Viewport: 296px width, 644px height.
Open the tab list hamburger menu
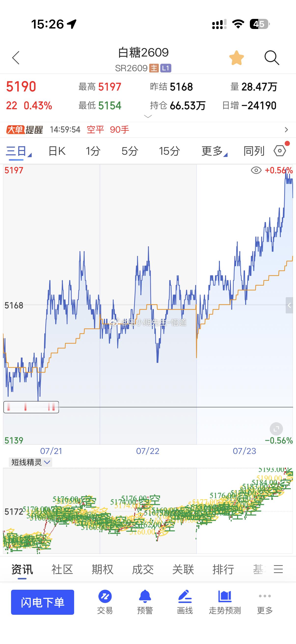coord(278,569)
